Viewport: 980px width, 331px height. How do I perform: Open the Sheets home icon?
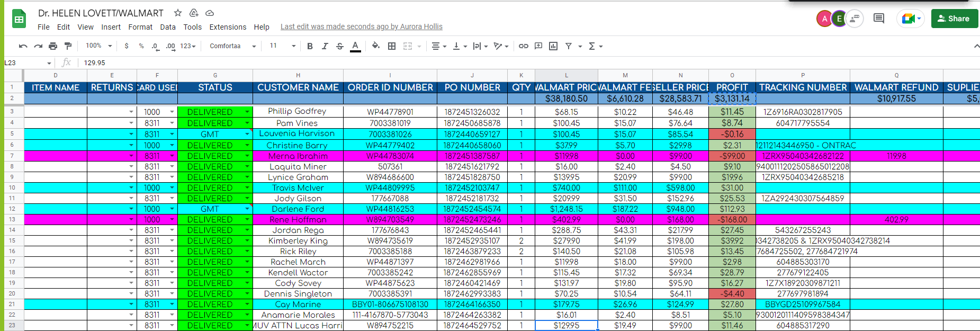pyautogui.click(x=19, y=19)
